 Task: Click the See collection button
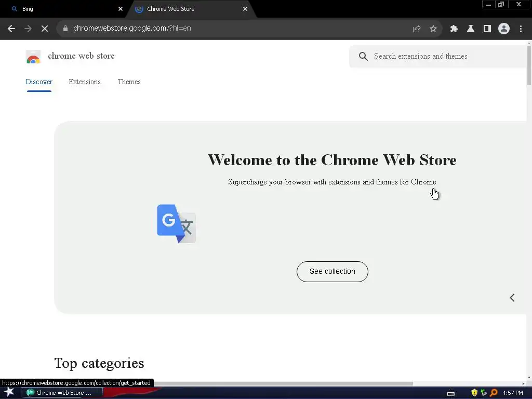click(332, 271)
